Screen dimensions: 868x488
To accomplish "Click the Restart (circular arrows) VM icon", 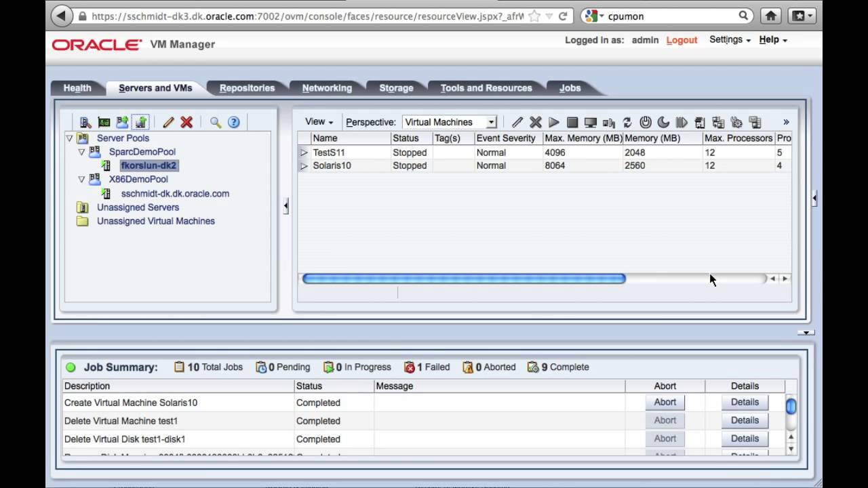I will 627,122.
